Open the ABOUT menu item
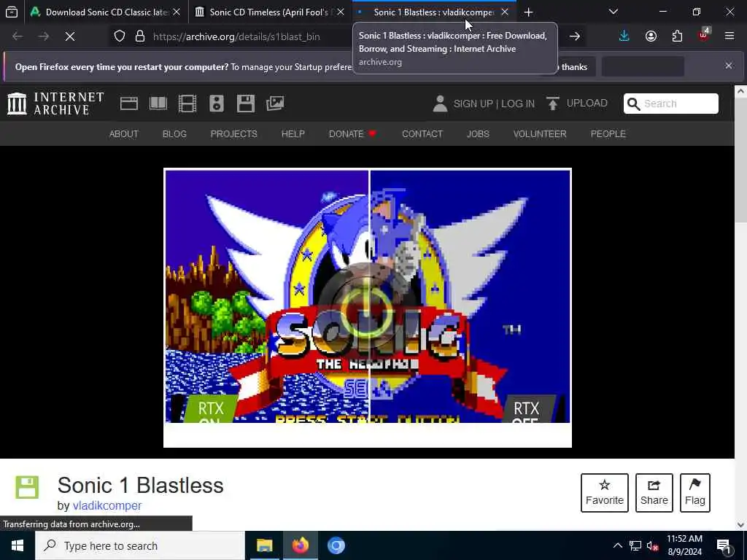The height and width of the screenshot is (560, 747). pyautogui.click(x=124, y=134)
